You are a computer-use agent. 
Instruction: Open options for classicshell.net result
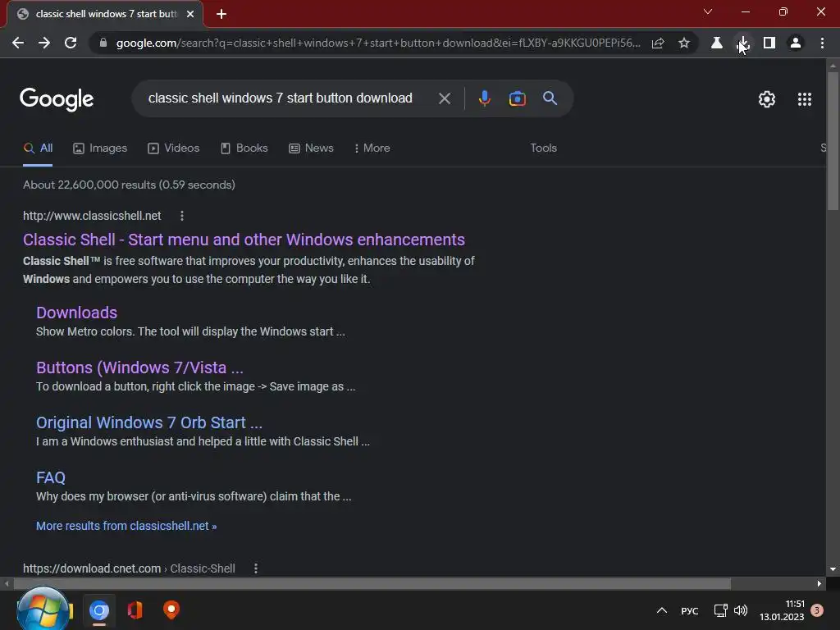coord(182,216)
